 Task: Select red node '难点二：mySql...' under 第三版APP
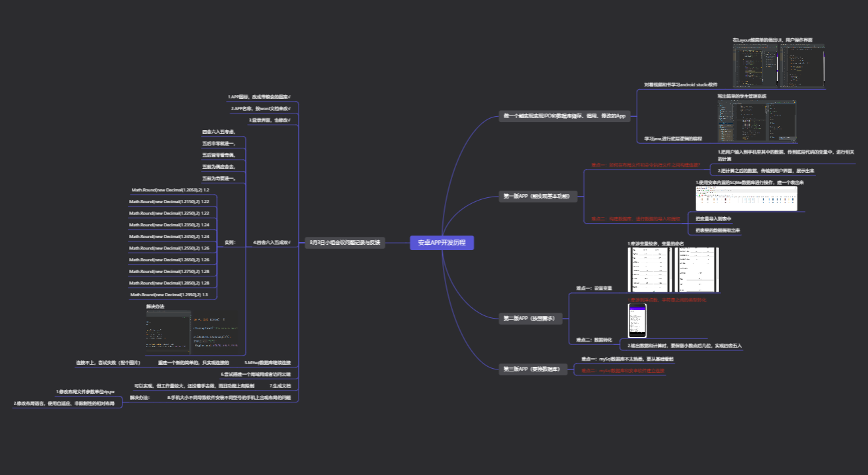pos(623,371)
